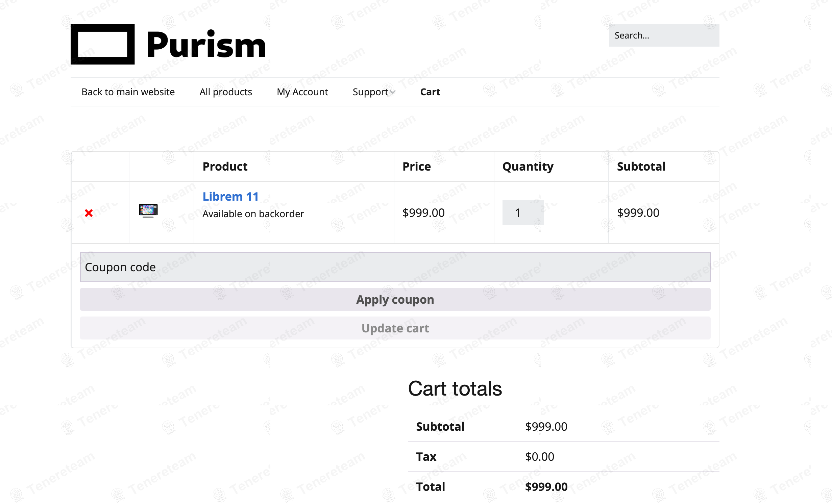
Task: Go to Back to main website
Action: tap(128, 92)
